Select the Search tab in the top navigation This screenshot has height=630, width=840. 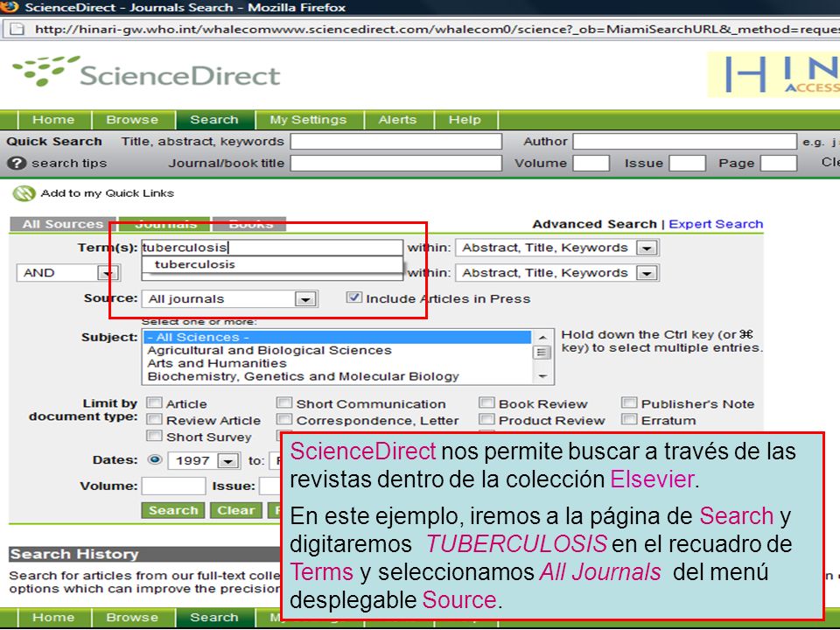click(x=214, y=120)
